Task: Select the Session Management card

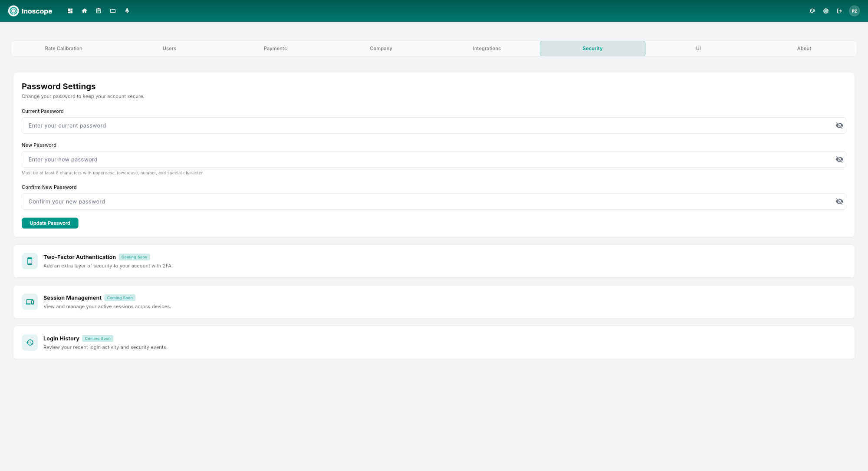Action: coord(434,302)
